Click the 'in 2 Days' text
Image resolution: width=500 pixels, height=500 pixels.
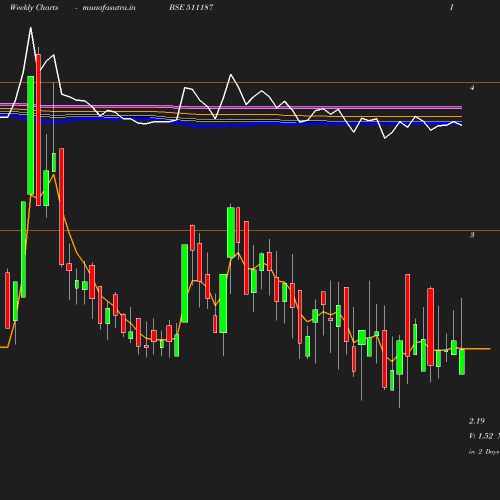484,452
